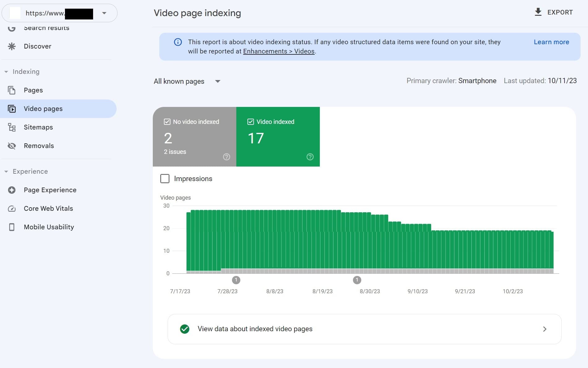The image size is (588, 368).
Task: Collapse the Indexing section
Action: point(6,72)
